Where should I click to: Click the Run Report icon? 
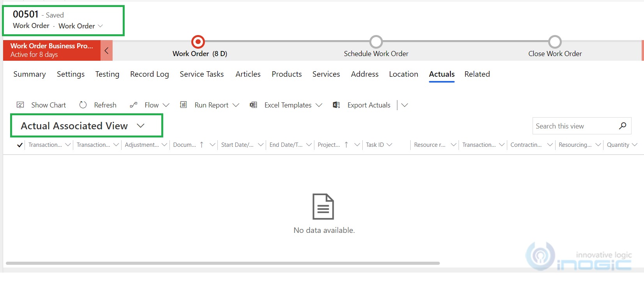tap(183, 104)
